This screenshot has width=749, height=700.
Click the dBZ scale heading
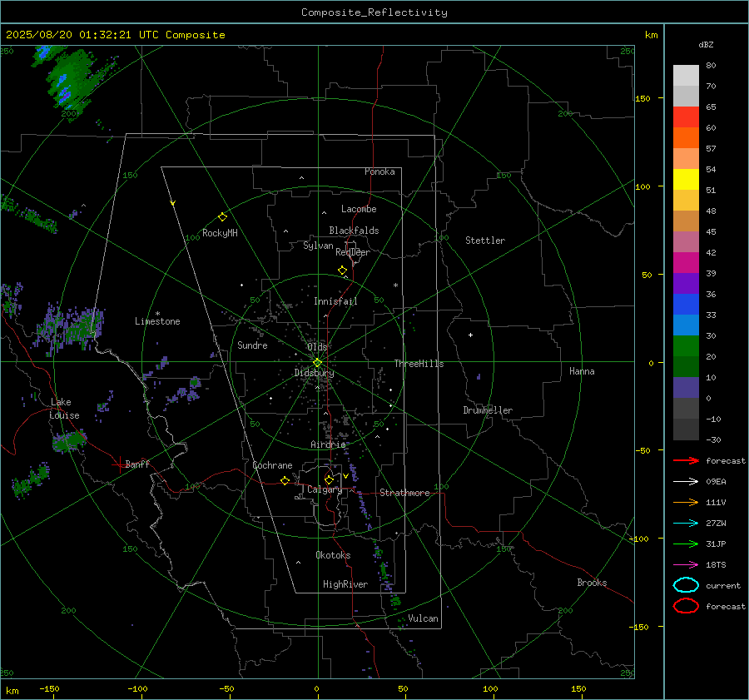click(706, 45)
